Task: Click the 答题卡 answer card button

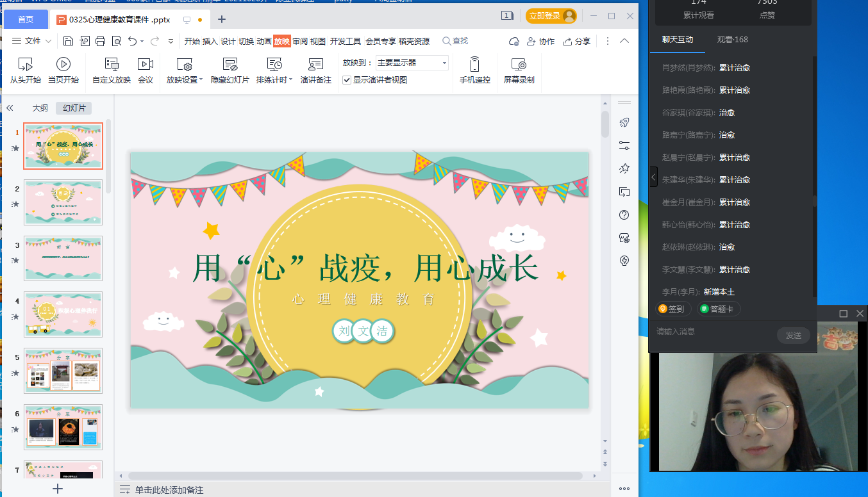Action: [x=719, y=309]
